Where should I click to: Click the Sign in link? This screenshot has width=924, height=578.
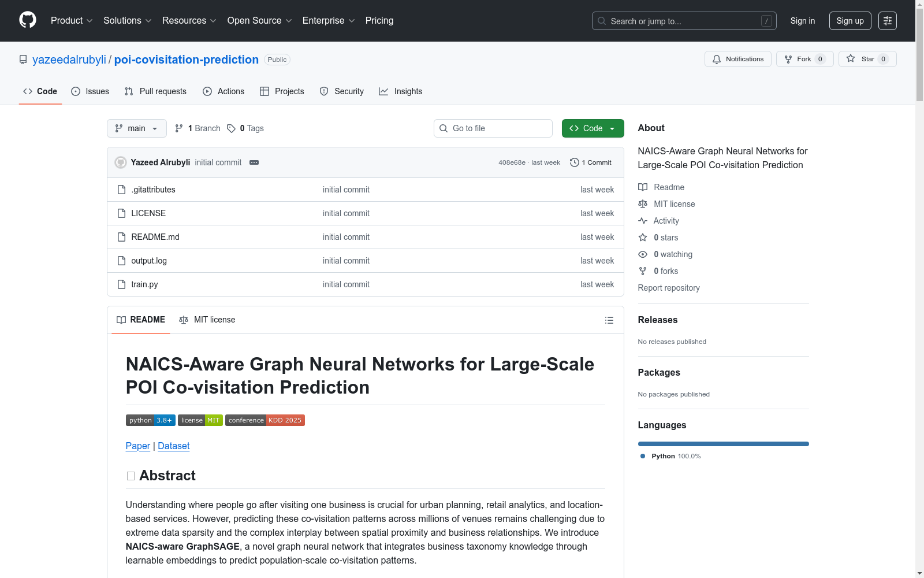(803, 21)
